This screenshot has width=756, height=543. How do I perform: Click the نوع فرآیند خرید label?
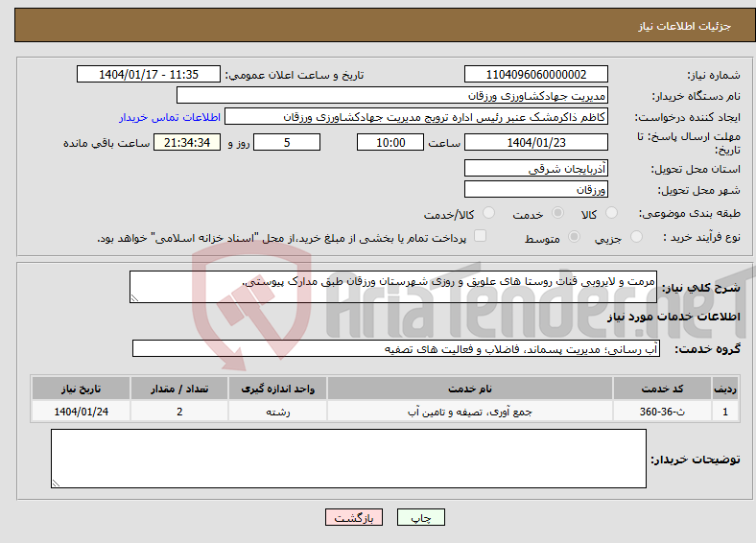pos(702,237)
